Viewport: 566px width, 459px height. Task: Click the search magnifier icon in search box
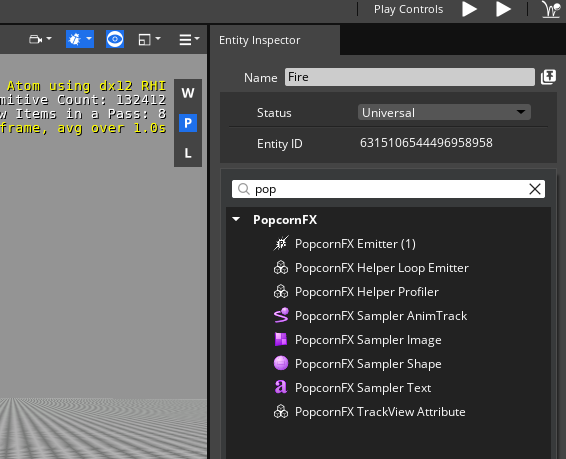click(x=244, y=189)
